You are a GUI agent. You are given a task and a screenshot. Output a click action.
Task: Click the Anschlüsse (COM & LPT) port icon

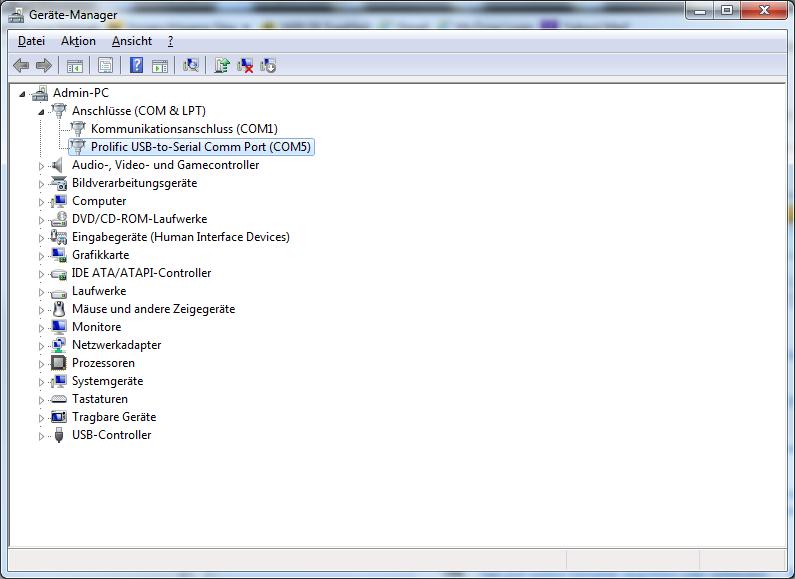tap(59, 111)
